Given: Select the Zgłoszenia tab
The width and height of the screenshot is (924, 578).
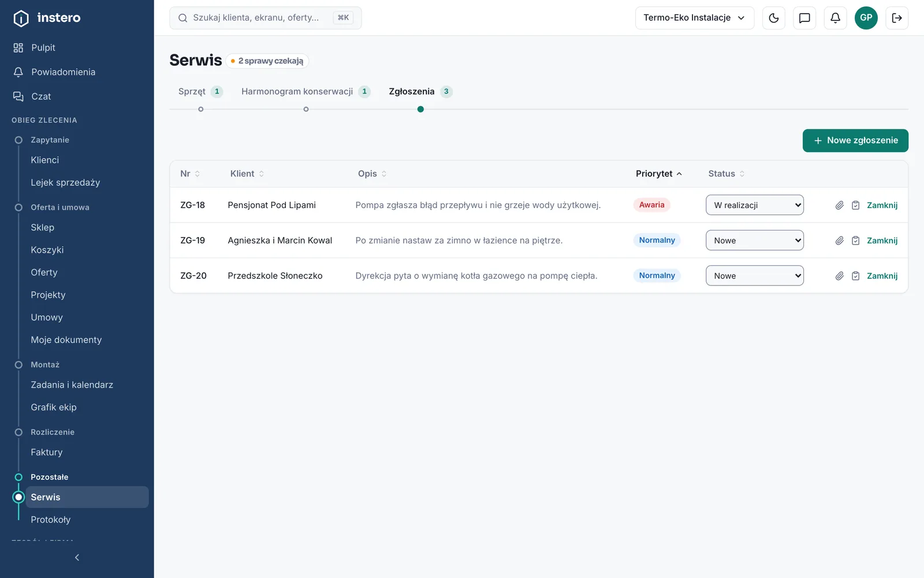Looking at the screenshot, I should 420,91.
